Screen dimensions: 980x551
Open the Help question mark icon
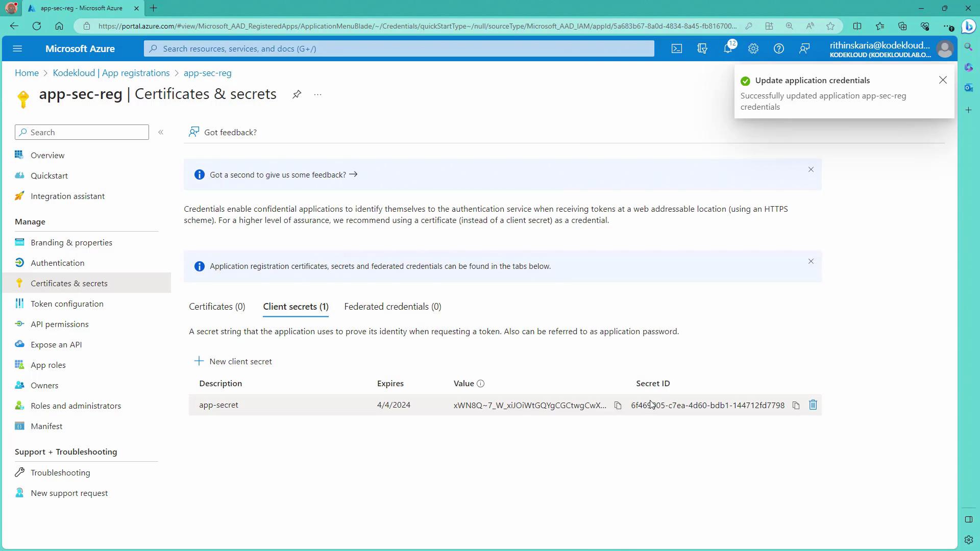779,48
